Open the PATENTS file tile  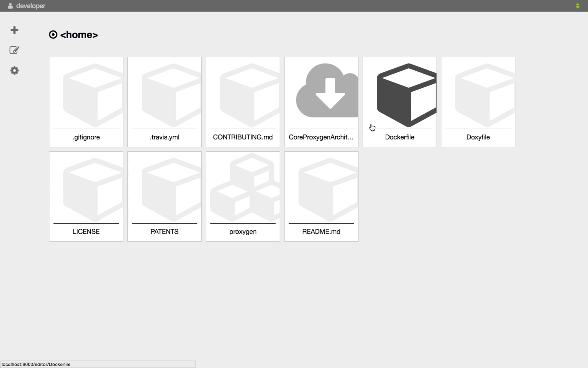pyautogui.click(x=164, y=196)
